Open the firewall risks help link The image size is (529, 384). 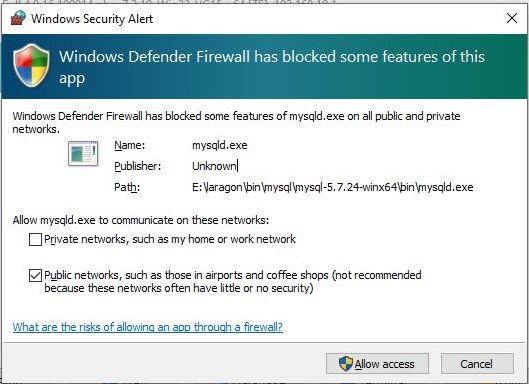coord(147,327)
